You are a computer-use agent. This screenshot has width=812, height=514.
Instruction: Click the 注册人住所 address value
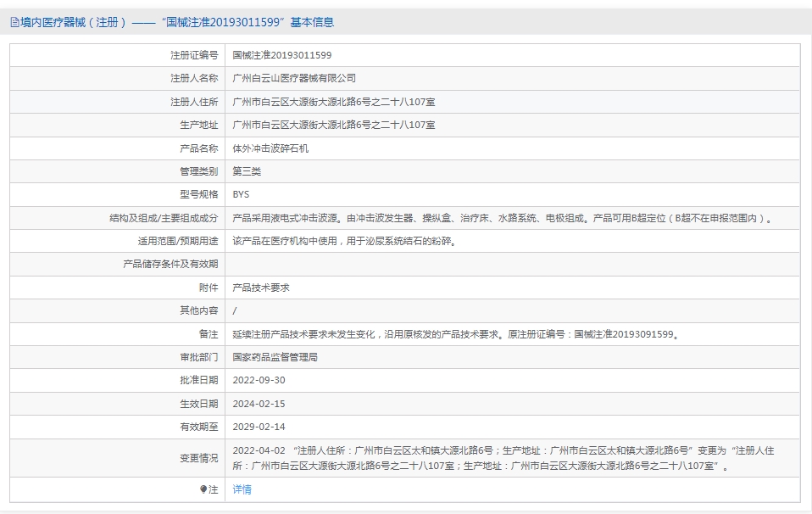click(x=333, y=102)
